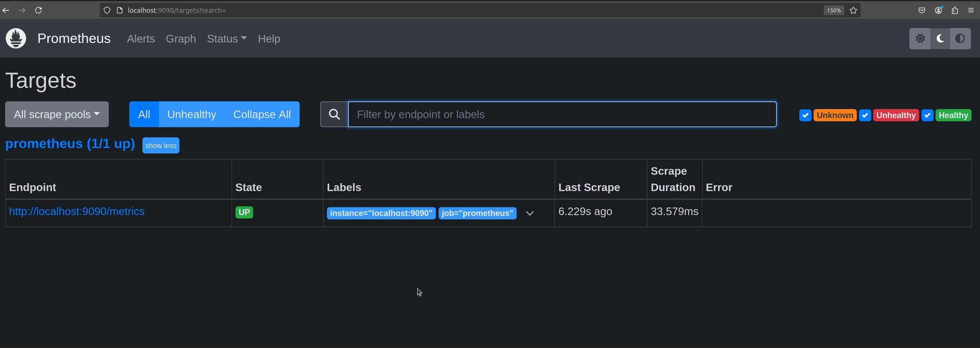Viewport: 980px width, 348px height.
Task: Open the Graph page
Action: 181,39
